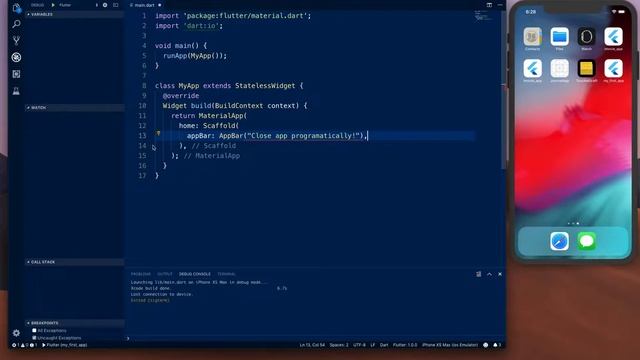Image resolution: width=640 pixels, height=360 pixels.
Task: Close the bottom panel
Action: tap(500, 274)
